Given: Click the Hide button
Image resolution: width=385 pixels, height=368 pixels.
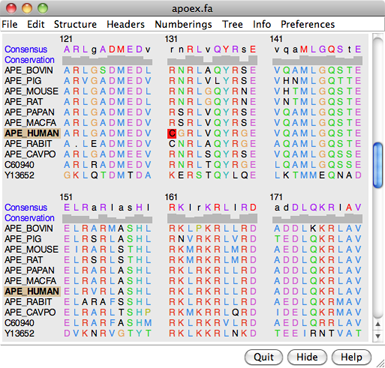Looking at the screenshot, I should coord(307,357).
